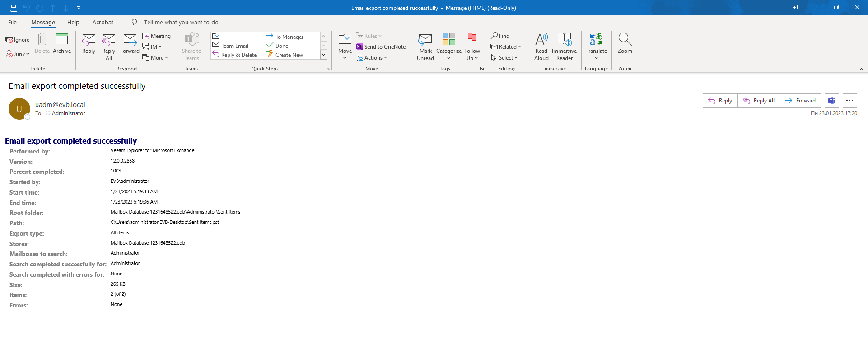Click the message subject heading at the top
The width and height of the screenshot is (868, 358).
tap(77, 86)
